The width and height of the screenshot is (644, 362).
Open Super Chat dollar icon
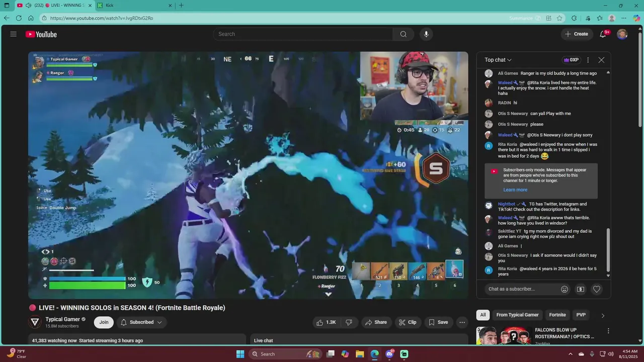[x=581, y=289]
